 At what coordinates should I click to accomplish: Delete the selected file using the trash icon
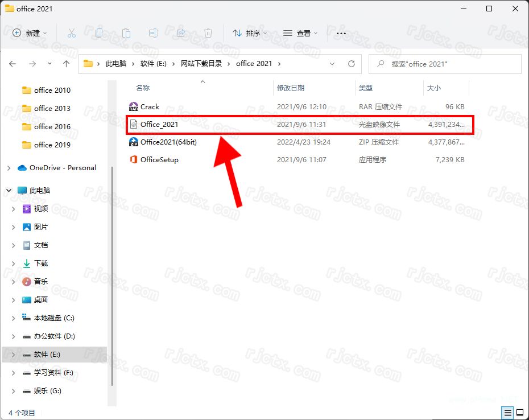click(x=208, y=33)
